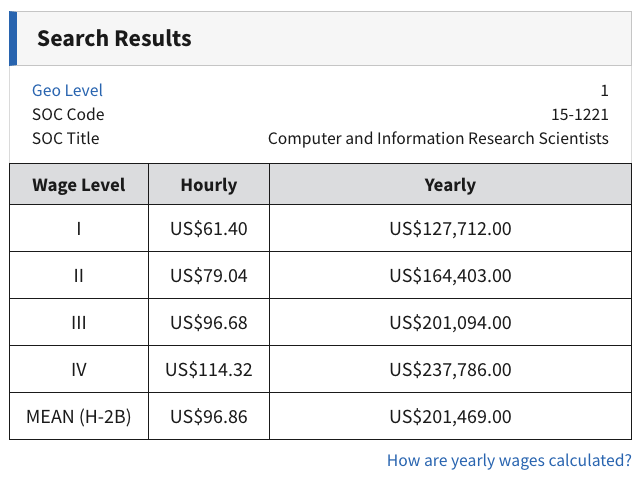
Task: Select hourly wage US$79.04 cell
Action: point(208,275)
